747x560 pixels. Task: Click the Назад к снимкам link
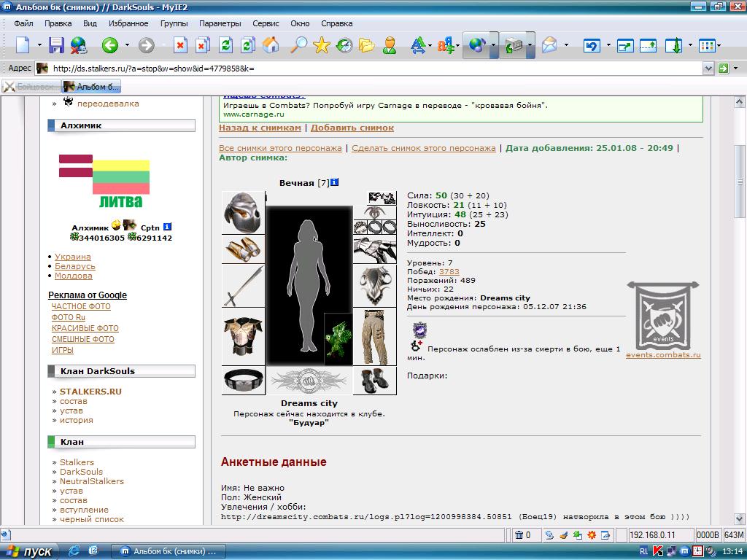click(260, 128)
